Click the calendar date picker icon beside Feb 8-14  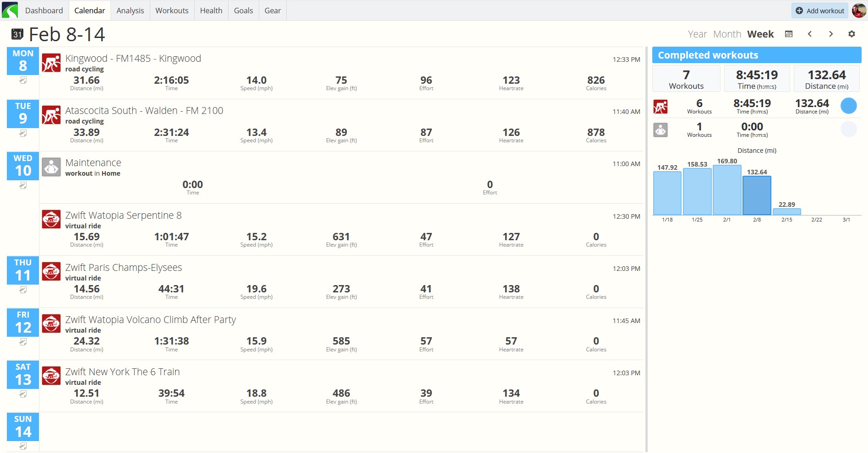[x=17, y=34]
